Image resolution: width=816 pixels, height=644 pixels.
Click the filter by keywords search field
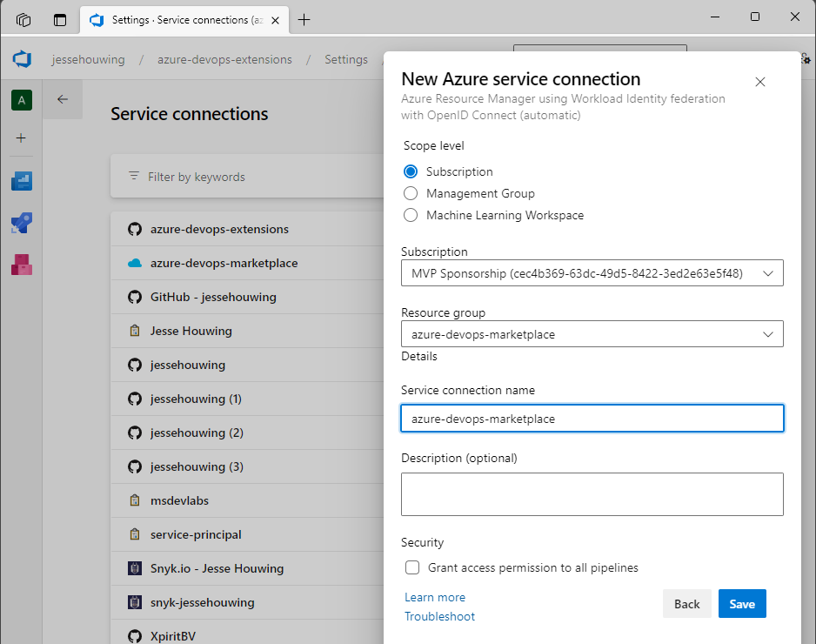(217, 176)
